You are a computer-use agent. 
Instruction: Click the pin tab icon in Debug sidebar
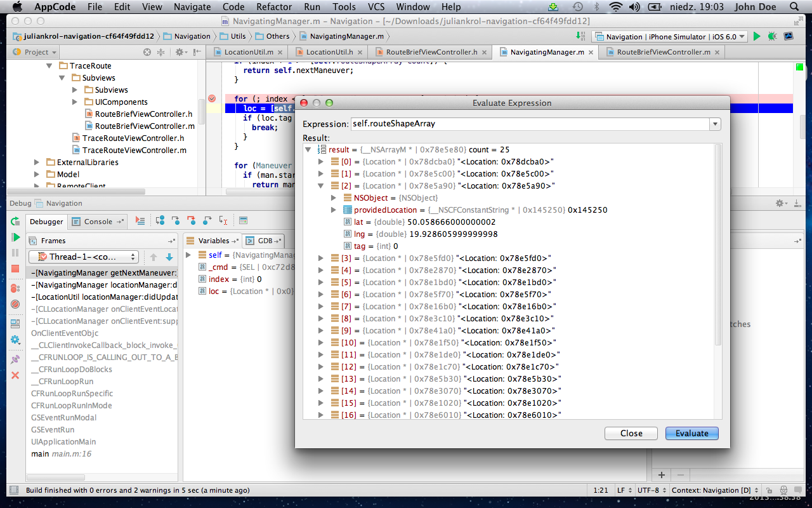click(15, 359)
